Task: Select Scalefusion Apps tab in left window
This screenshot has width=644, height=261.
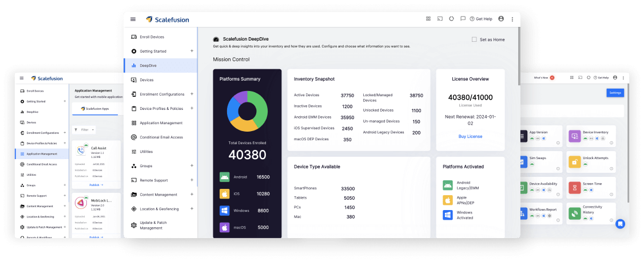Action: 96,109
